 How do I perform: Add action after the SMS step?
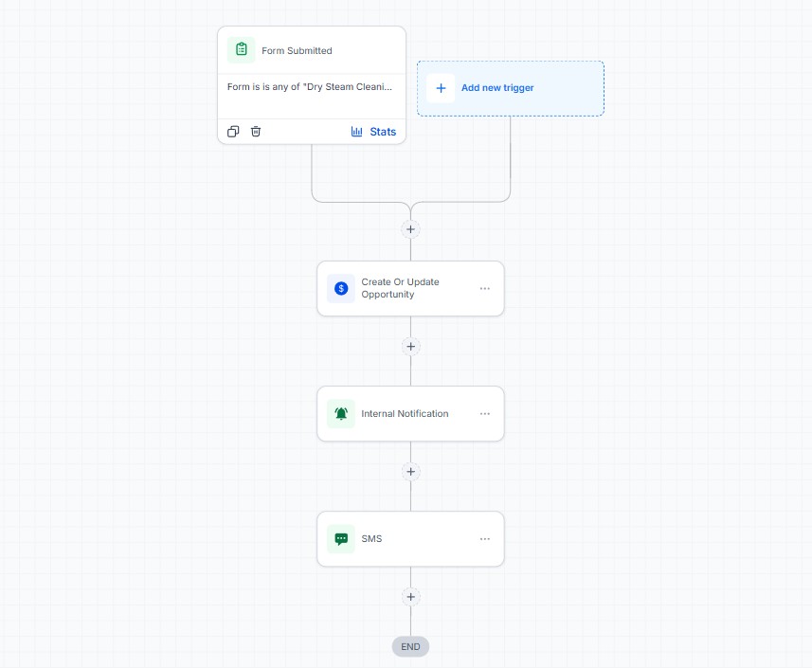tap(410, 597)
